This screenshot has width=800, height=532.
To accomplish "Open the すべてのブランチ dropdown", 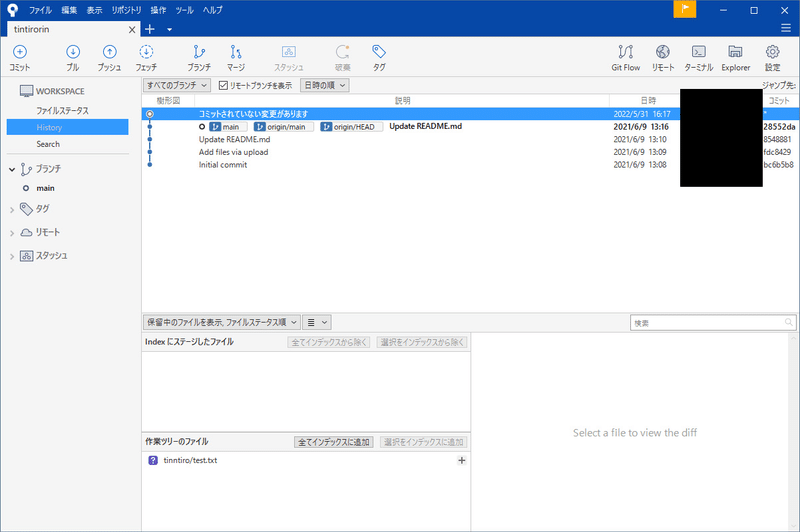I will (176, 85).
